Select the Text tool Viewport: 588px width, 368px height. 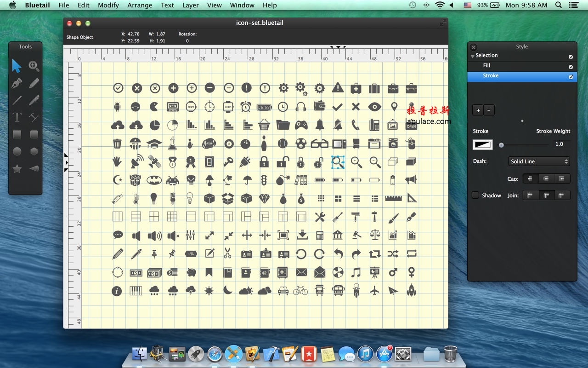pos(17,117)
